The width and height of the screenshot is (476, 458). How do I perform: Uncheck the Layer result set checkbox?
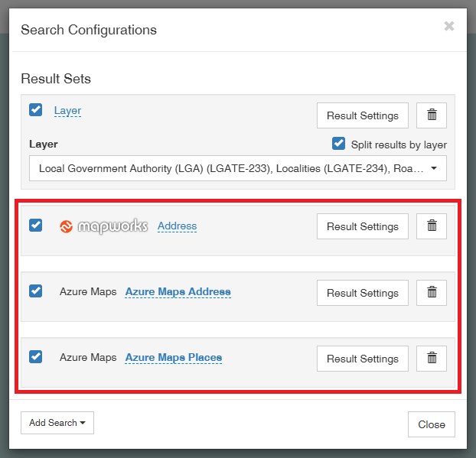click(35, 110)
